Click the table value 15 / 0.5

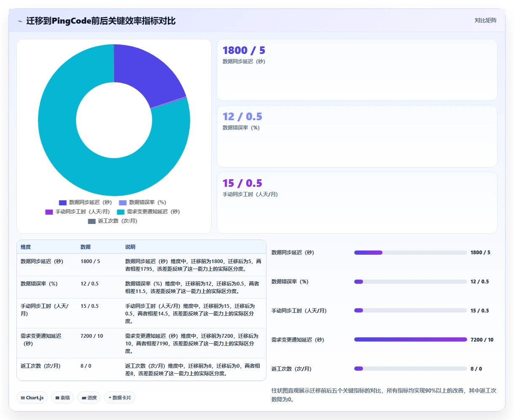pos(89,306)
